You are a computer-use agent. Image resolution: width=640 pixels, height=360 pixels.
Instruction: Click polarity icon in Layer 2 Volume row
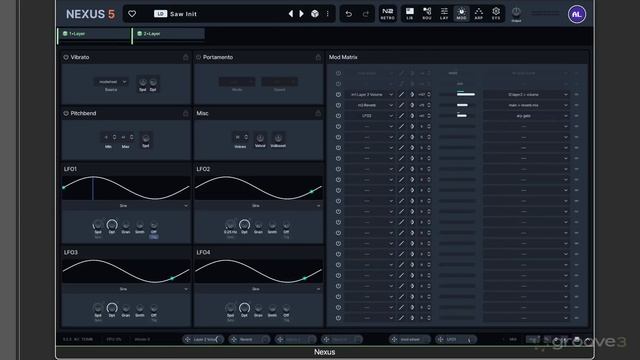[412, 94]
